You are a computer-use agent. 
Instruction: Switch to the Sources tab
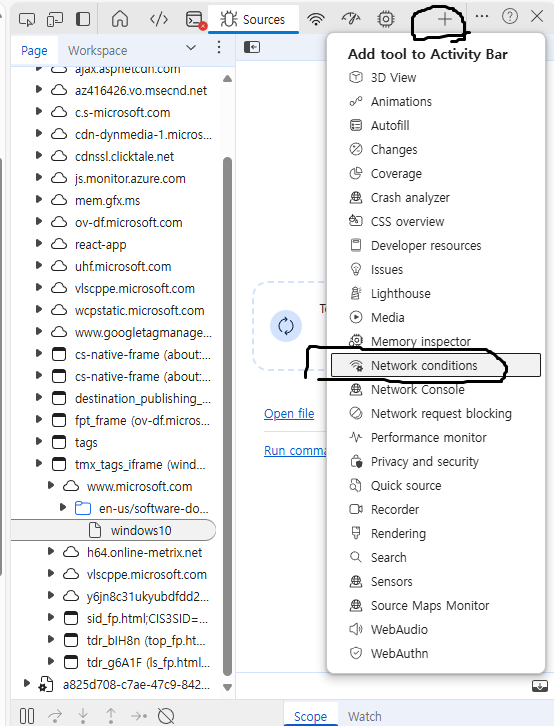click(253, 19)
